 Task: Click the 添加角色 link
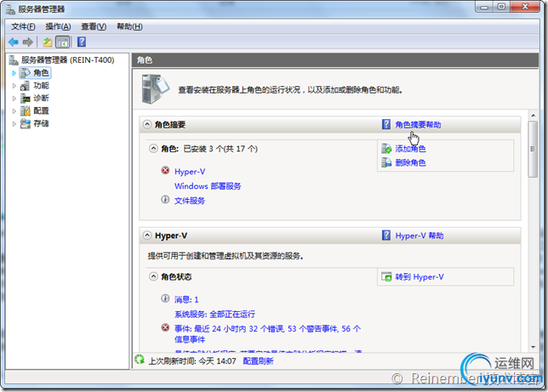[x=410, y=149]
